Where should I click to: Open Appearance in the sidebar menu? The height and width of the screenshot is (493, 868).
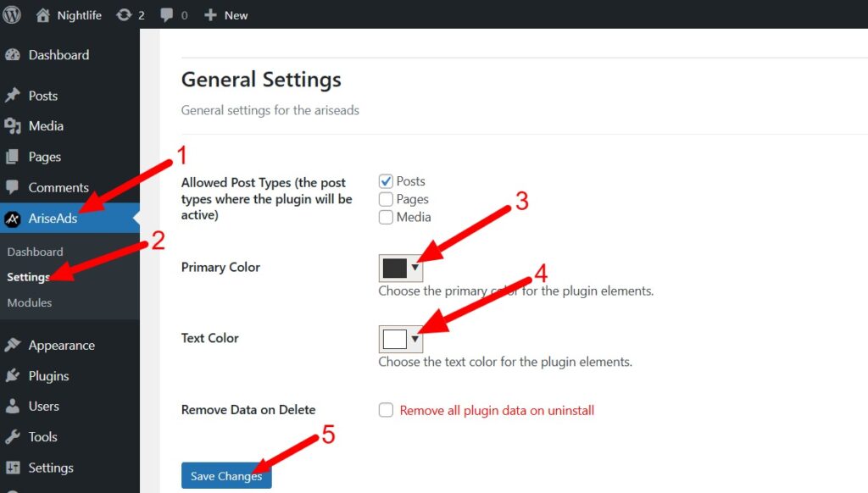click(x=61, y=346)
